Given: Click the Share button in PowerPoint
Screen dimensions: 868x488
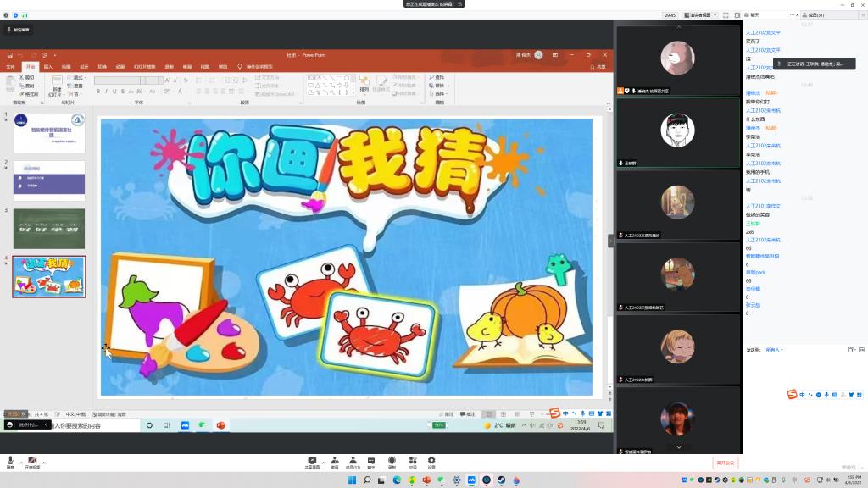Looking at the screenshot, I should pos(598,67).
